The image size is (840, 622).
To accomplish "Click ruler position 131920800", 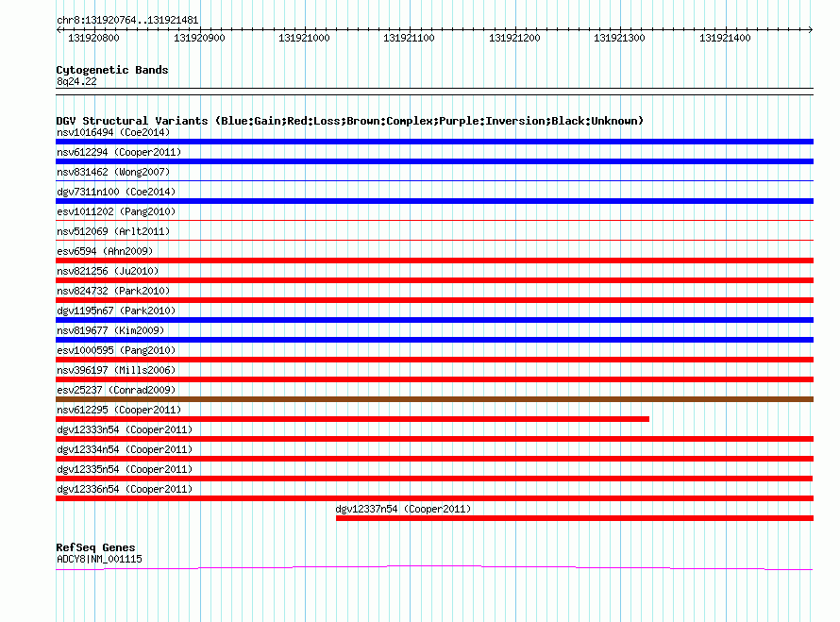I will [x=93, y=38].
